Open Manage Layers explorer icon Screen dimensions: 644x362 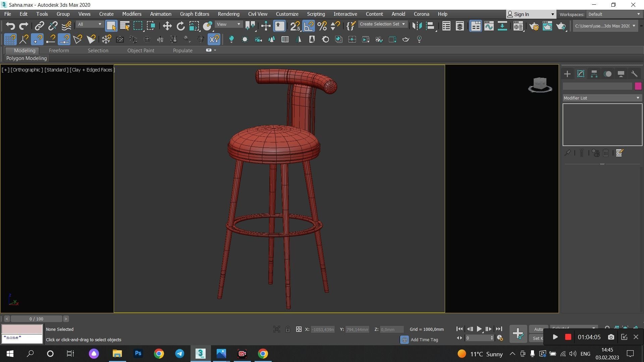[x=460, y=26]
